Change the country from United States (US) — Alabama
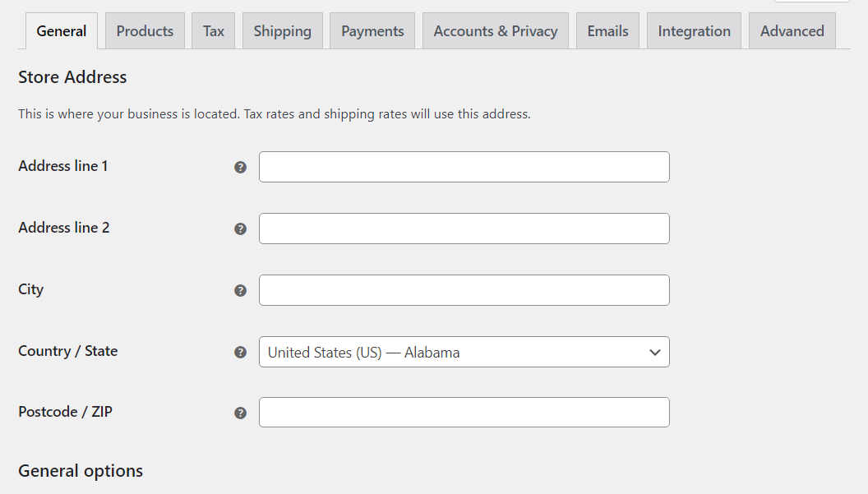Viewport: 868px width, 494px height. point(464,352)
